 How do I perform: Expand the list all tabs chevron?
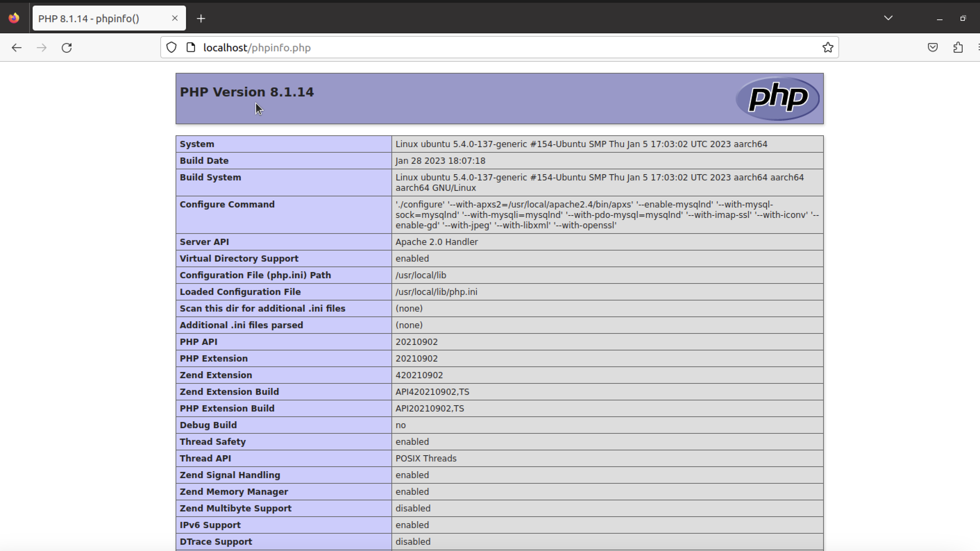(x=888, y=18)
